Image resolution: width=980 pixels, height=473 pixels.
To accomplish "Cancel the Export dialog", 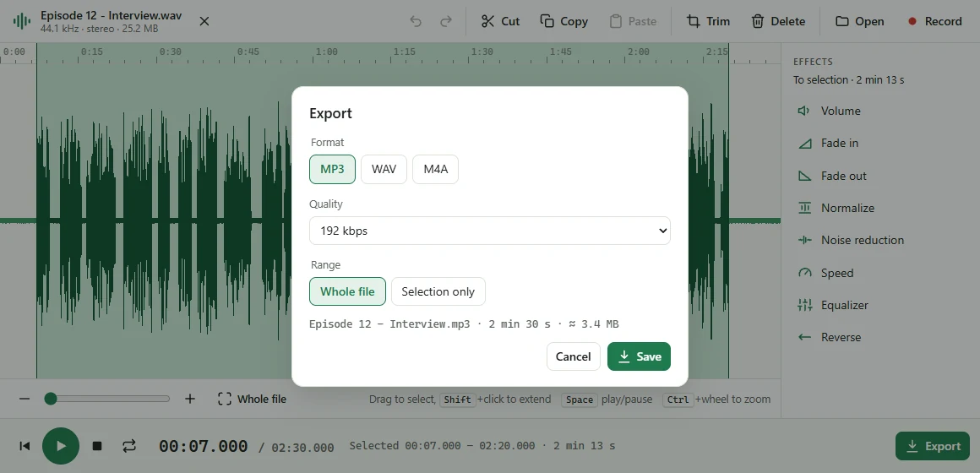I will pyautogui.click(x=573, y=356).
